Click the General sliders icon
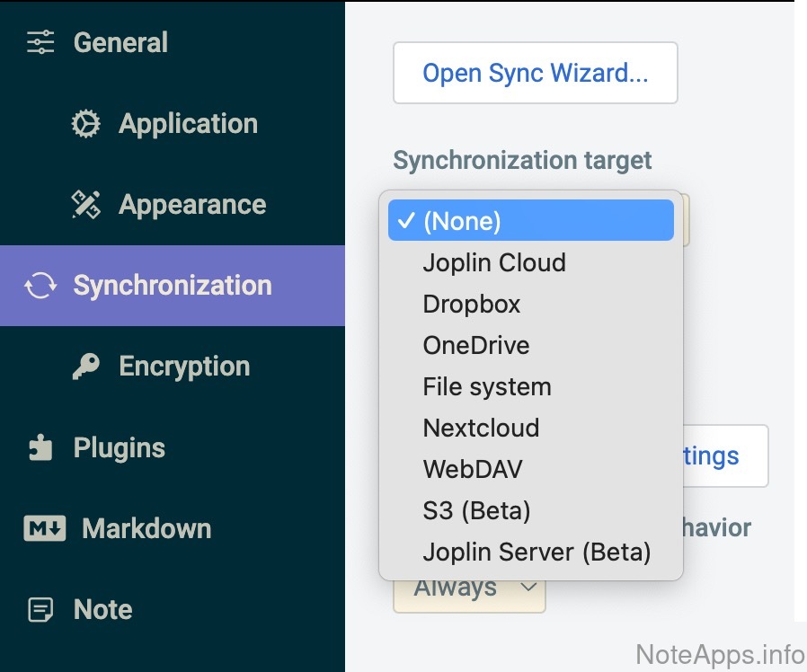807x672 pixels. pyautogui.click(x=40, y=42)
